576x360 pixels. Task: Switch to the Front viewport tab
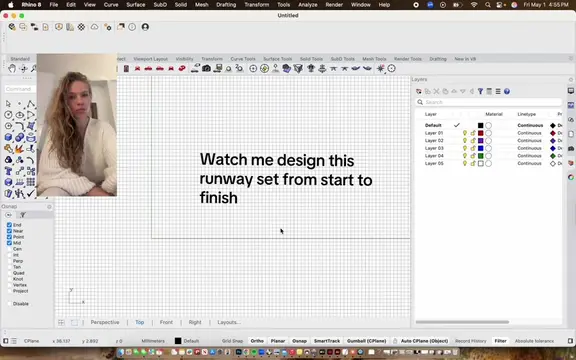click(166, 322)
